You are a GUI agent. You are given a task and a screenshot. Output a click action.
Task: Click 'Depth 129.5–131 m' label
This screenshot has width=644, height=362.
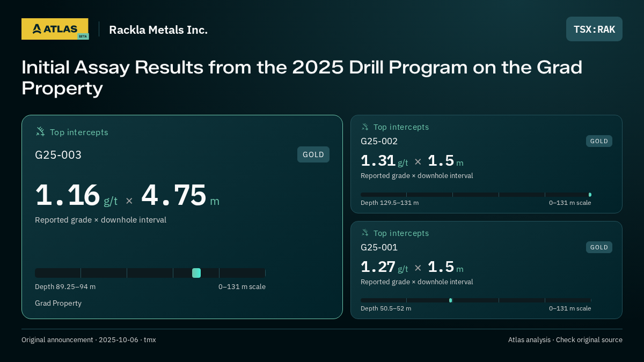pos(390,203)
